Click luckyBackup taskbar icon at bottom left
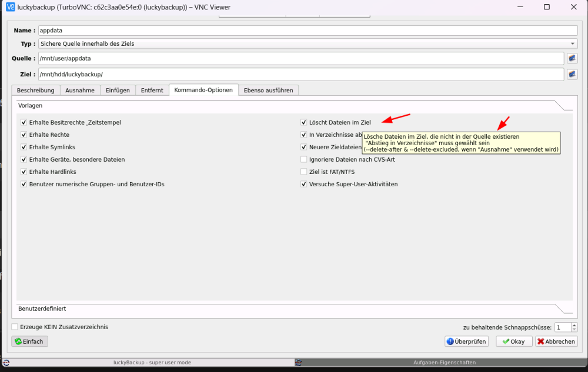This screenshot has height=372, width=588. click(x=6, y=362)
